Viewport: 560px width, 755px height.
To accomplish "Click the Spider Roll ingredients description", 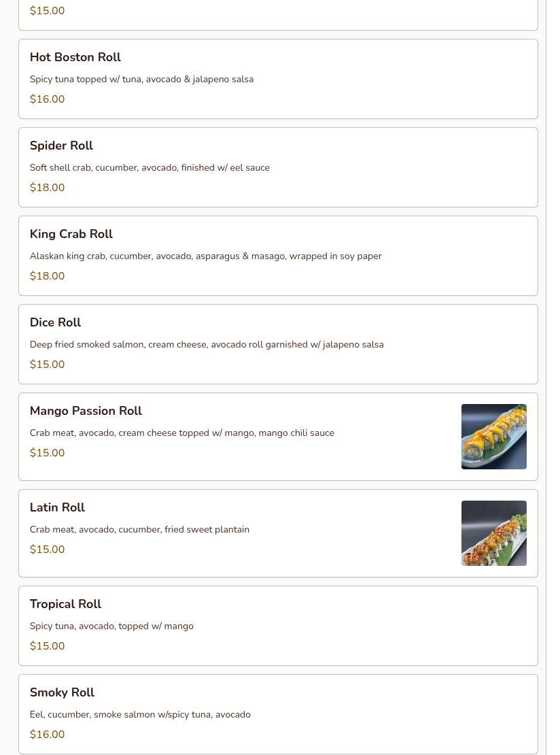I will (x=150, y=167).
